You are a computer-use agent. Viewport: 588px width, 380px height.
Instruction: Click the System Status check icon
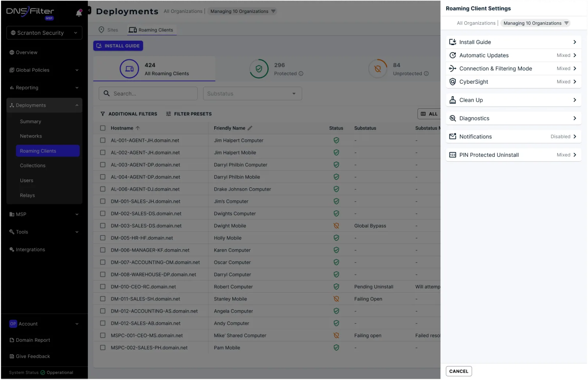[43, 373]
